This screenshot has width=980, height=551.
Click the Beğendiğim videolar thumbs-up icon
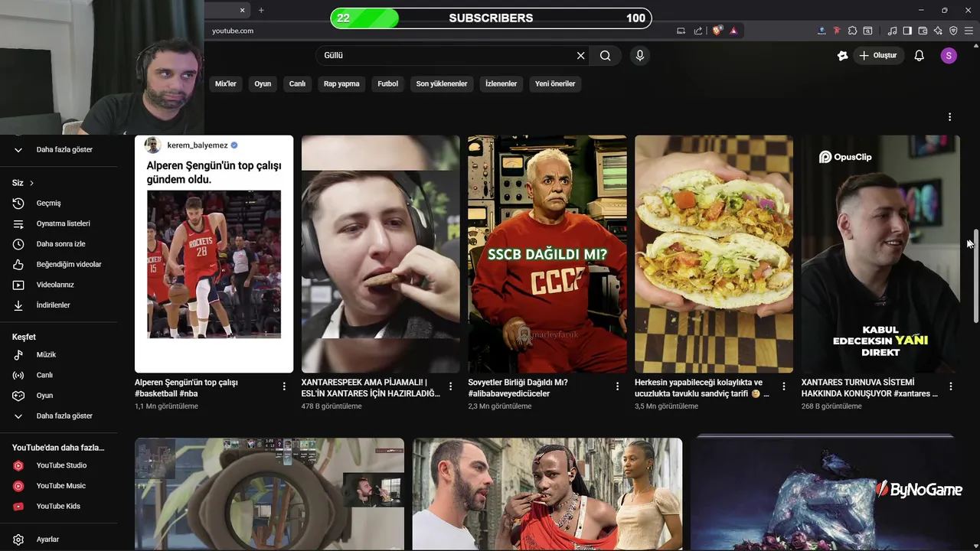[18, 264]
